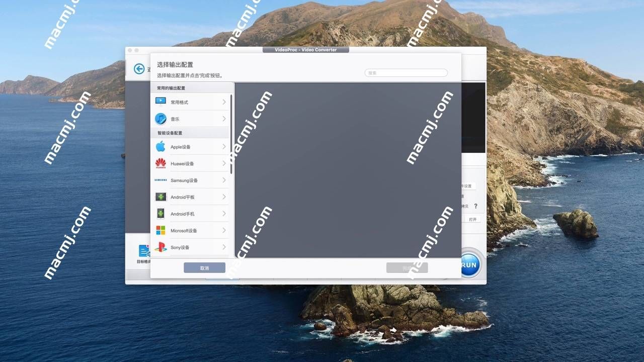Expand the Huawei设备 chevron arrow
This screenshot has height=362, width=644.
pos(224,163)
